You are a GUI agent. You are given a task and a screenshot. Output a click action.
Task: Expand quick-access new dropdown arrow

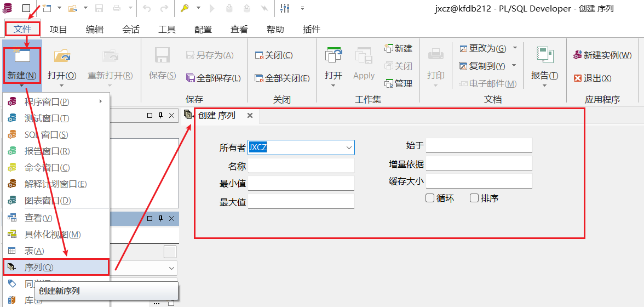(x=59, y=8)
